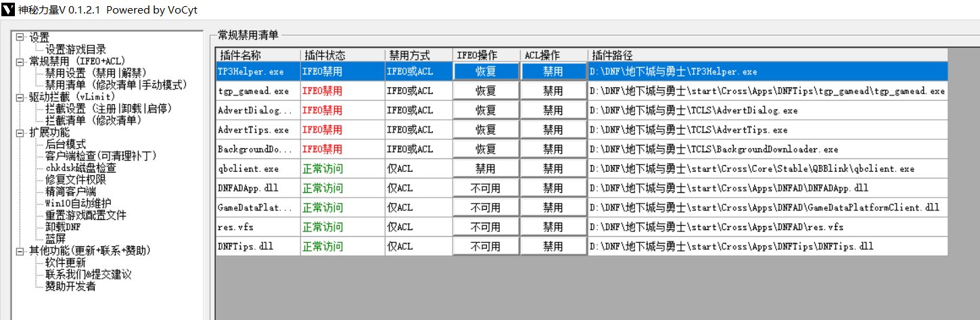Open 拦截清单 (修改清单)

tap(93, 120)
